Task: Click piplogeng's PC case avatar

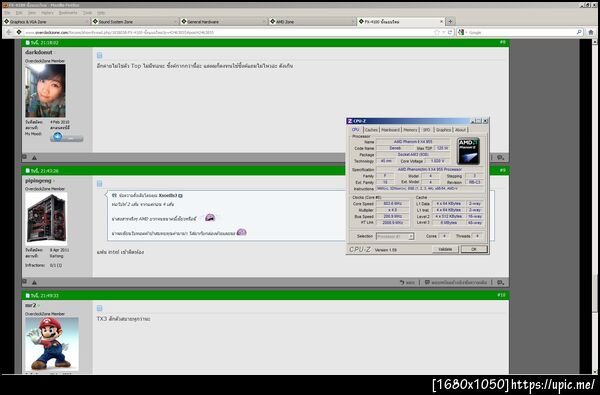Action: click(46, 219)
